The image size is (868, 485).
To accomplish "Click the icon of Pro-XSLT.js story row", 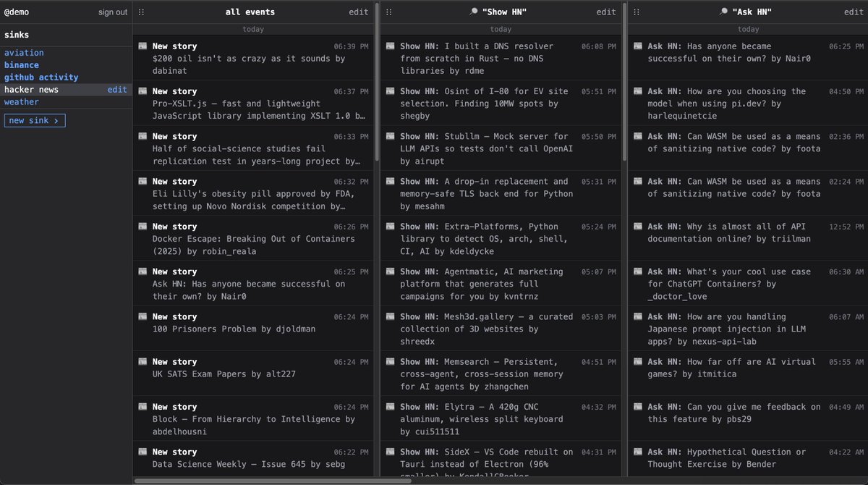I will coord(142,91).
